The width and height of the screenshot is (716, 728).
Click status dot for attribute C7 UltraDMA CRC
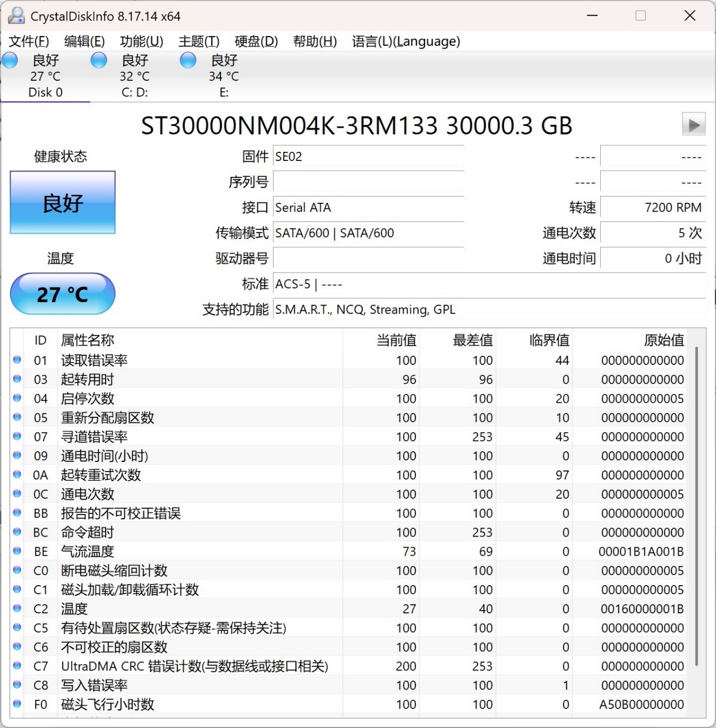coord(17,666)
